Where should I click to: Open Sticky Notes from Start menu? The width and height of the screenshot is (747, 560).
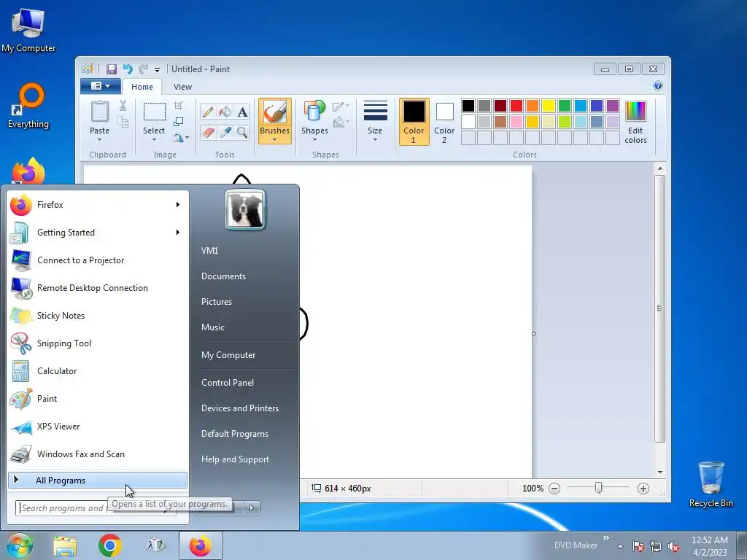(x=98, y=316)
